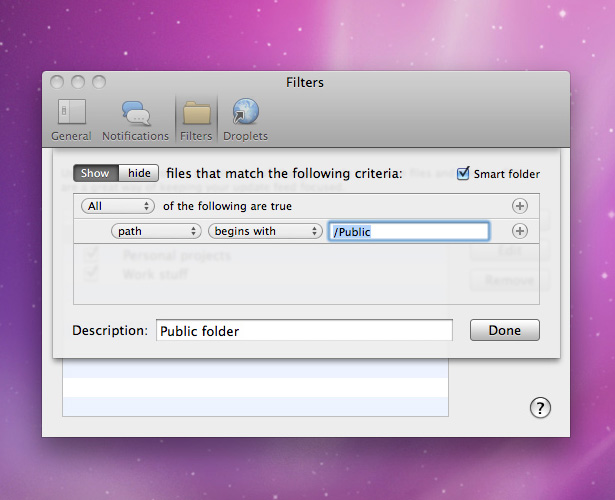Open help with the question mark button
The width and height of the screenshot is (615, 500).
pos(540,408)
